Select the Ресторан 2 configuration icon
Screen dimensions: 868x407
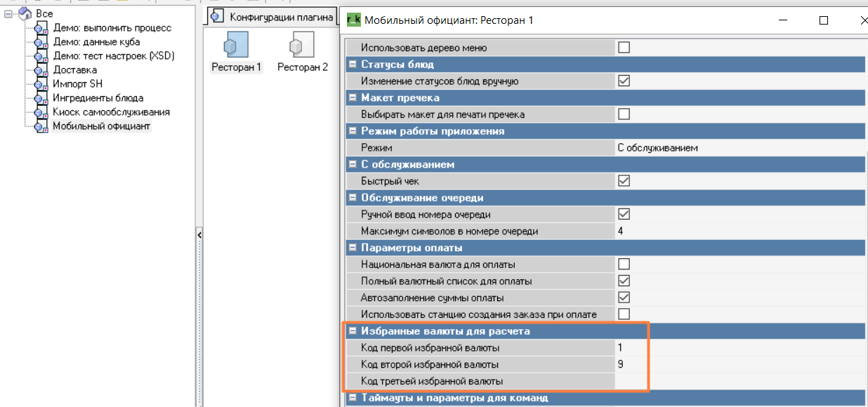pos(302,46)
